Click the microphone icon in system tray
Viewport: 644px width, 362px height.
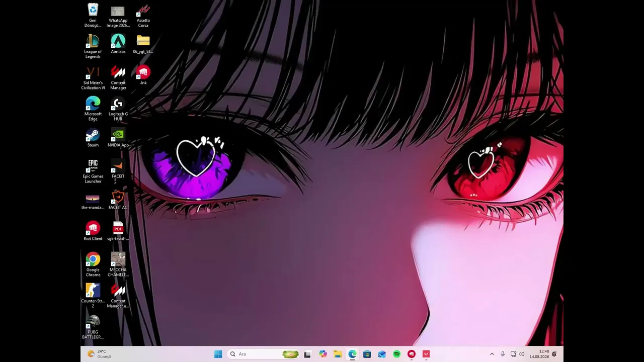coord(503,354)
